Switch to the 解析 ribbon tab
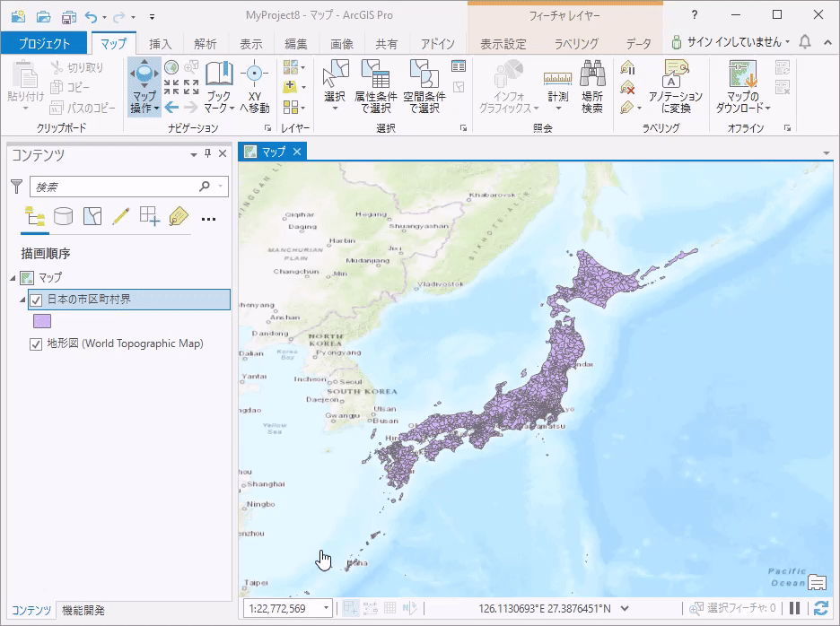 pos(206,44)
